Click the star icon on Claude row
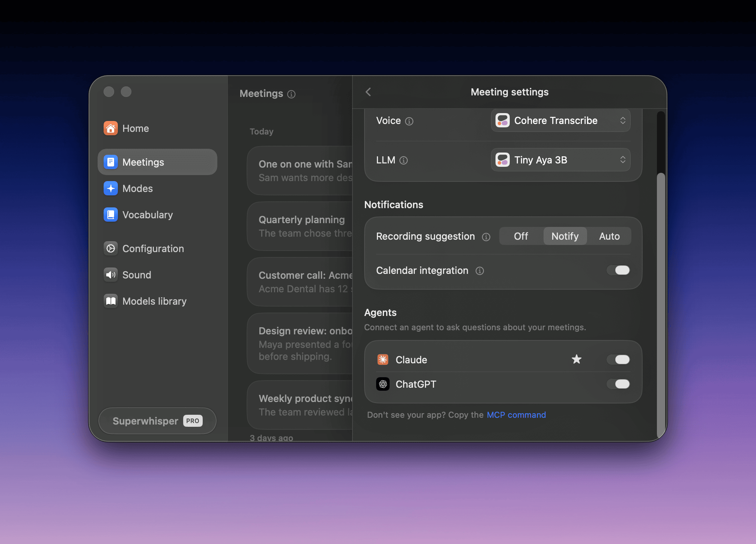Viewport: 756px width, 544px height. (x=577, y=360)
